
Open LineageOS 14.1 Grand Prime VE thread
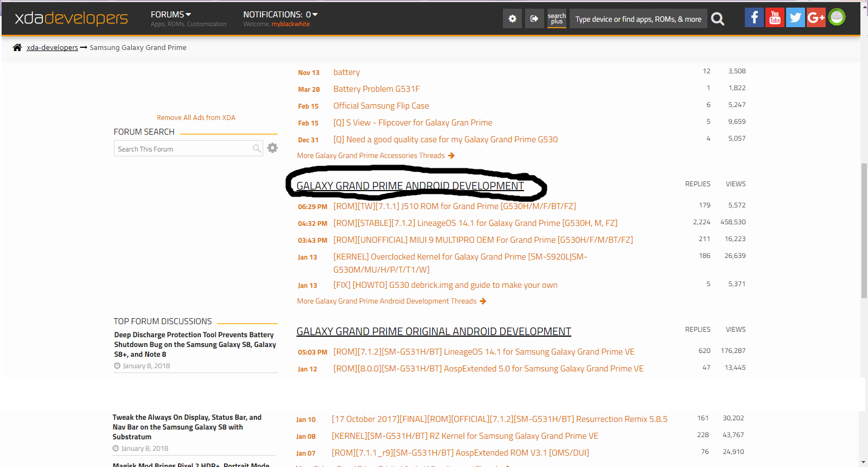point(484,352)
